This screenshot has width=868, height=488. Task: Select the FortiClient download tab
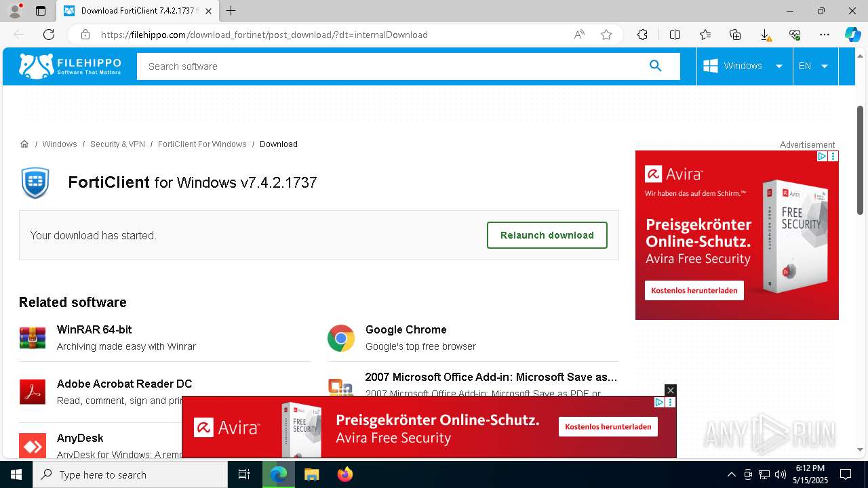point(139,11)
